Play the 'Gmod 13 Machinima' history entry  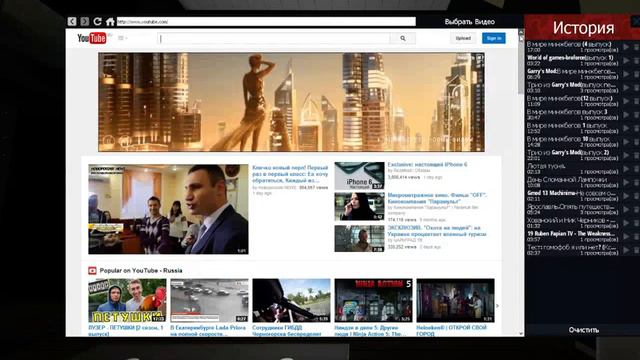coord(627,196)
